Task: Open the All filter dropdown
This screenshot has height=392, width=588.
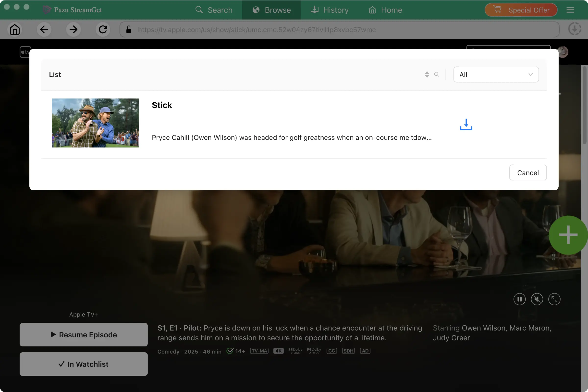Action: pyautogui.click(x=496, y=74)
